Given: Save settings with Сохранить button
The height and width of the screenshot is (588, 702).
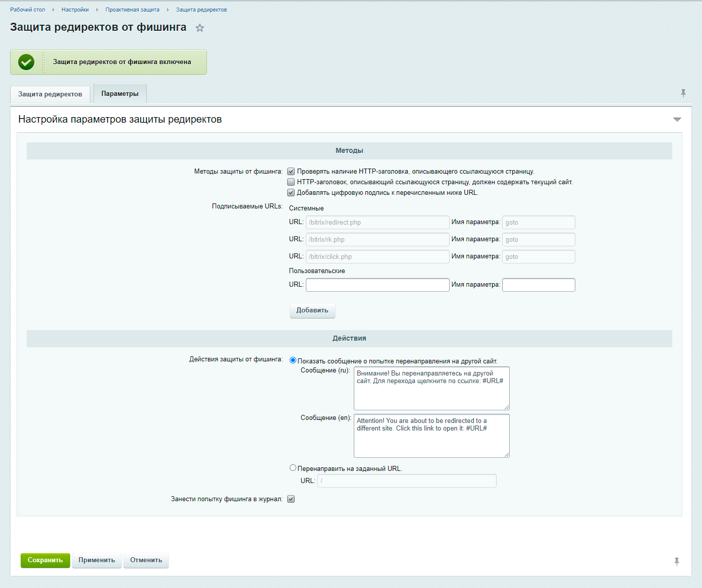Looking at the screenshot, I should pyautogui.click(x=45, y=560).
